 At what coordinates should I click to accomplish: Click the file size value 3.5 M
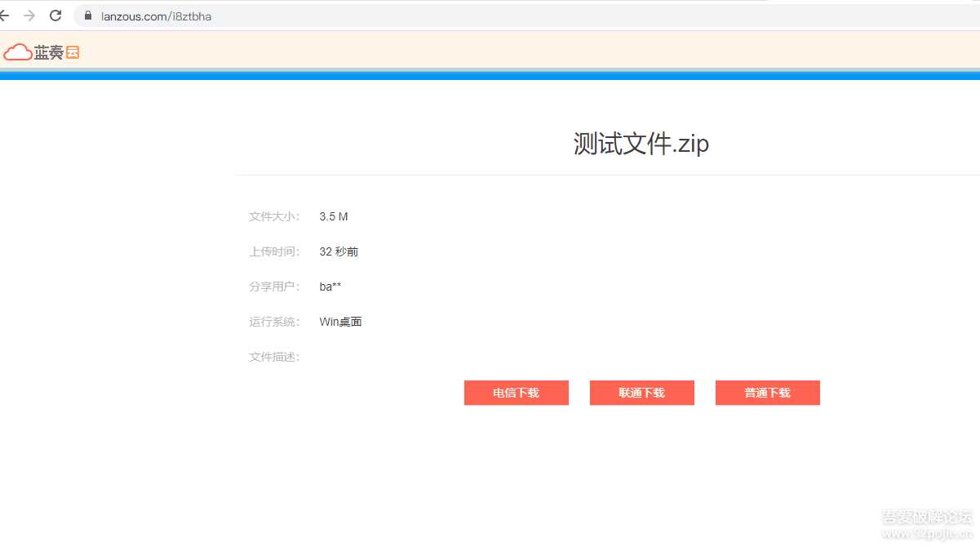point(334,216)
